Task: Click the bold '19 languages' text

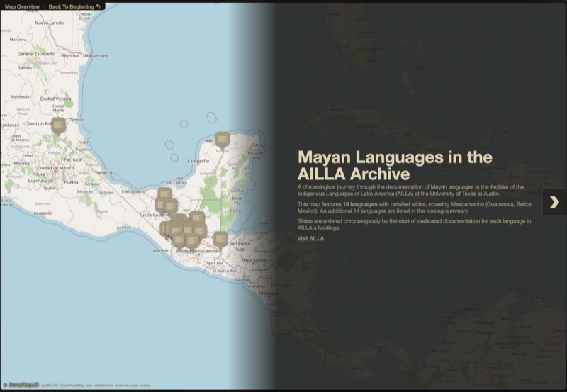Action: (x=360, y=204)
